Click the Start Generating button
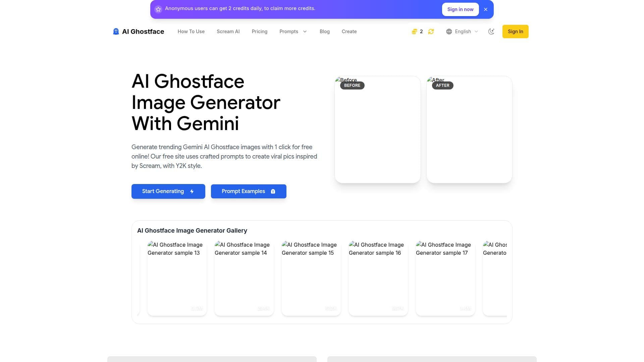Image resolution: width=644 pixels, height=362 pixels. 168,191
